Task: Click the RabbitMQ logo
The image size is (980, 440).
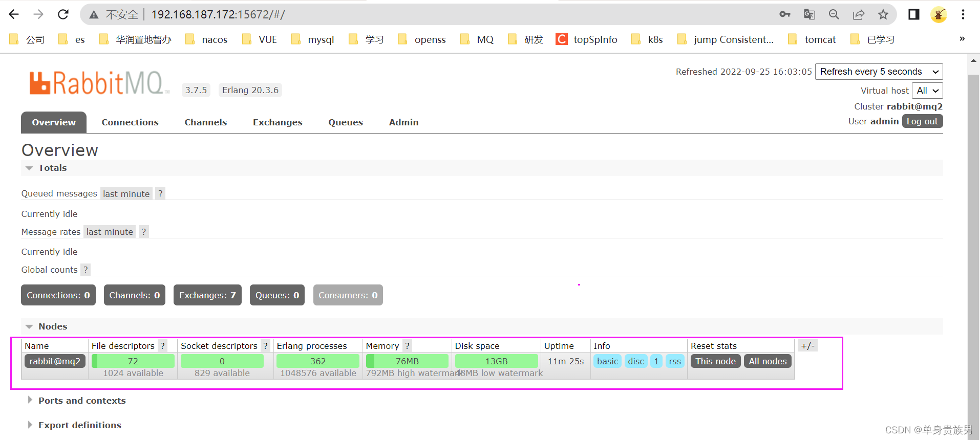Action: coord(99,83)
